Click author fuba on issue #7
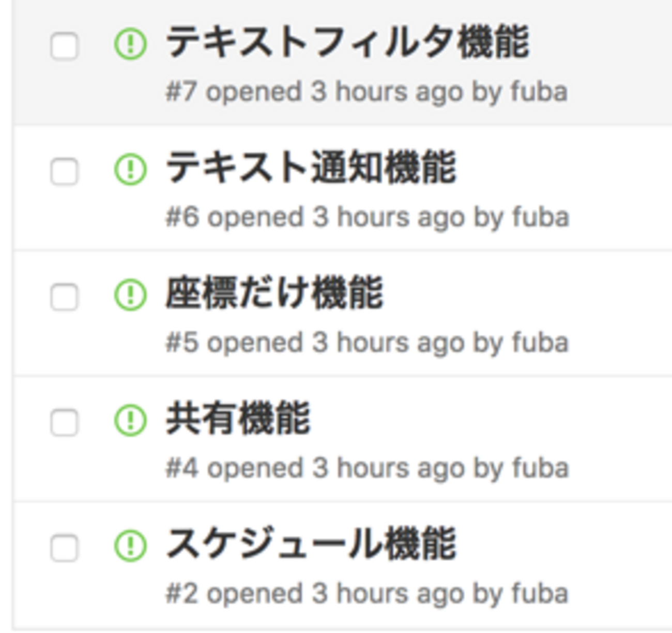The width and height of the screenshot is (672, 633). point(539,92)
